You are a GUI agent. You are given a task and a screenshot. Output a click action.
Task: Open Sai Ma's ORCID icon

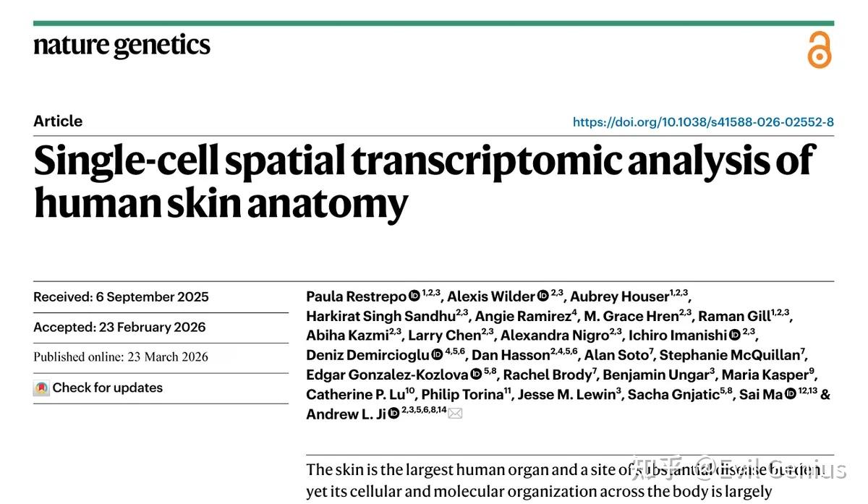tap(791, 394)
